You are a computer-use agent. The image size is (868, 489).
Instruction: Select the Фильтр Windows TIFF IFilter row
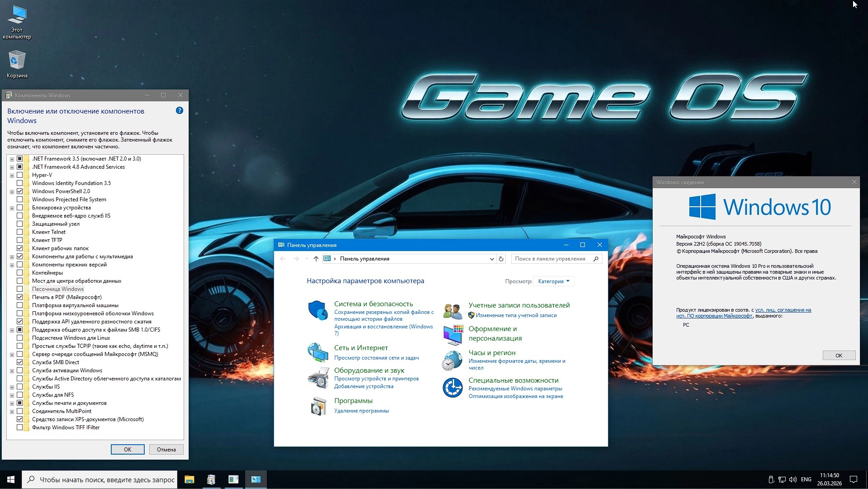click(66, 427)
